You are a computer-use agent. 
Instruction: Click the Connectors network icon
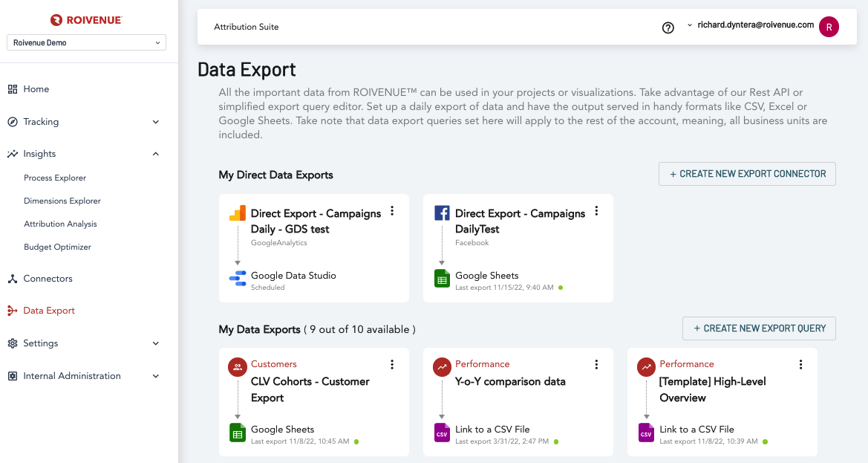coord(12,279)
